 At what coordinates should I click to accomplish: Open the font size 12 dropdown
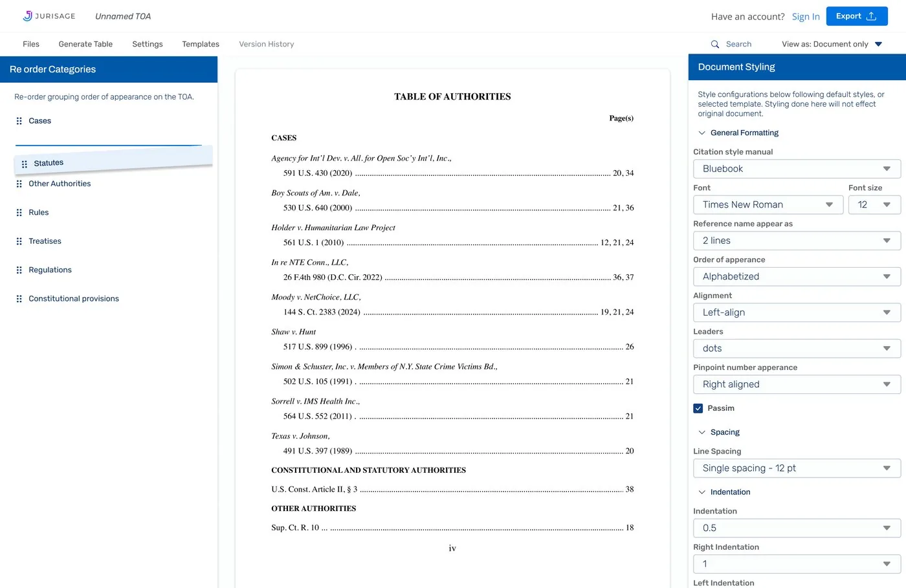click(x=874, y=204)
